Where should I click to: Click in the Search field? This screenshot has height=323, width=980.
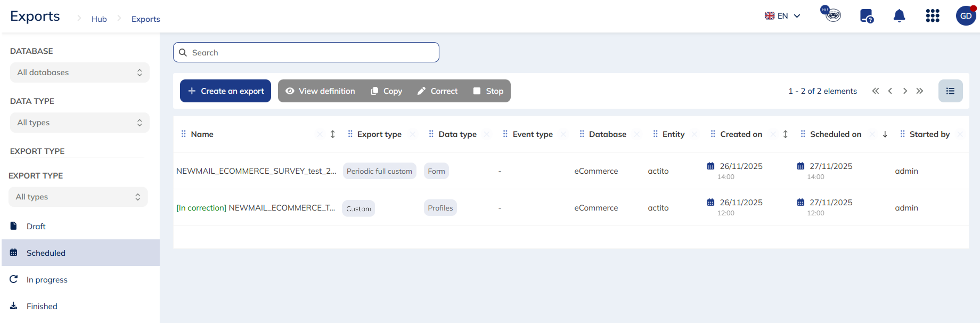click(306, 53)
